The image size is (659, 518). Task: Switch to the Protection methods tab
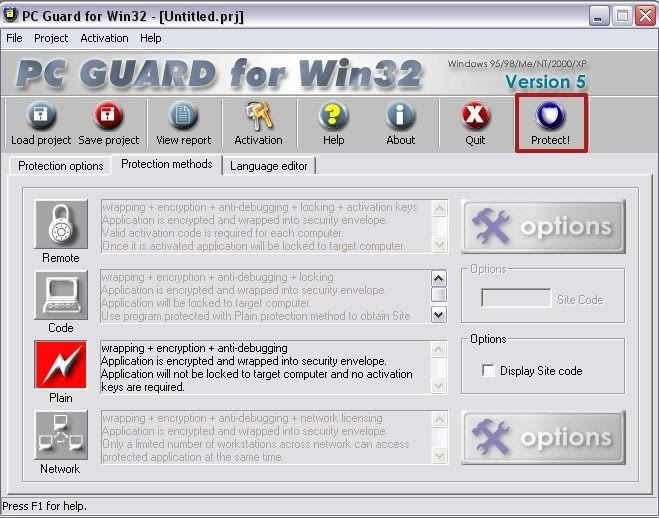click(x=166, y=164)
